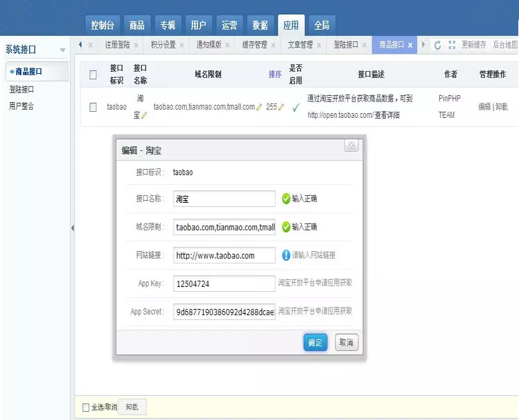Click the pencil icon next to 淘宝 name
Image resolution: width=519 pixels, height=420 pixels.
[x=144, y=115]
